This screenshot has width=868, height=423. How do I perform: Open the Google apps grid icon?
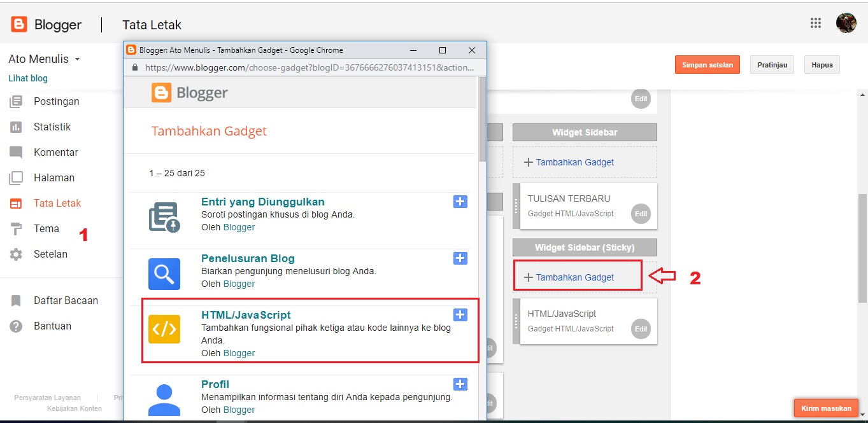pyautogui.click(x=816, y=23)
